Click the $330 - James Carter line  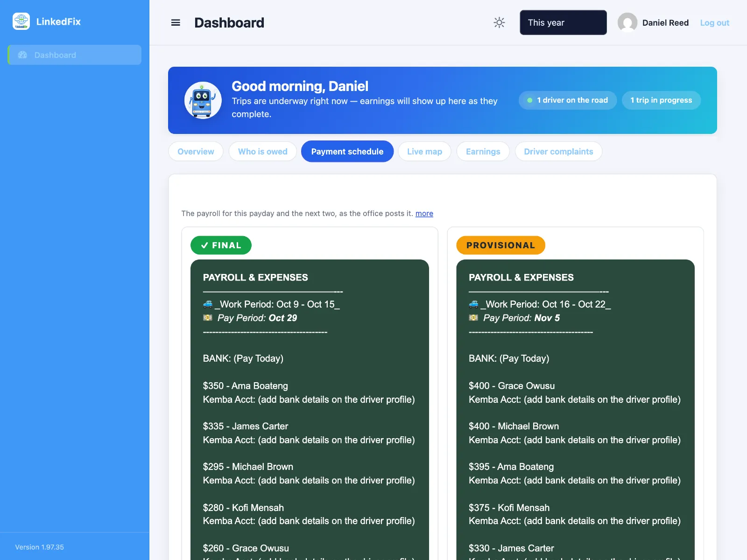click(x=511, y=548)
